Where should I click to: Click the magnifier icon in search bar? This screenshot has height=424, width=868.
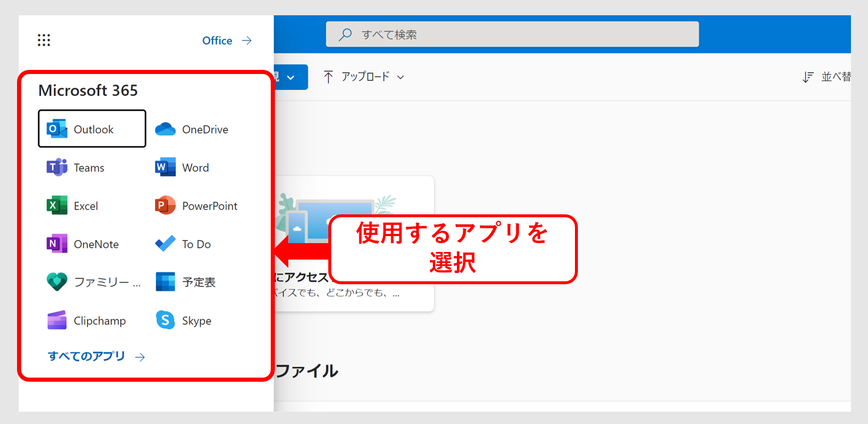[x=345, y=34]
